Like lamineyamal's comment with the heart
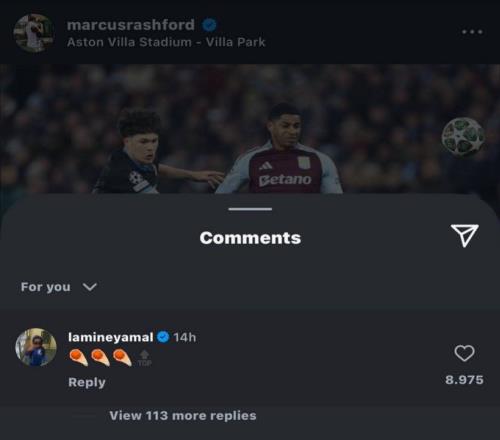 [464, 353]
